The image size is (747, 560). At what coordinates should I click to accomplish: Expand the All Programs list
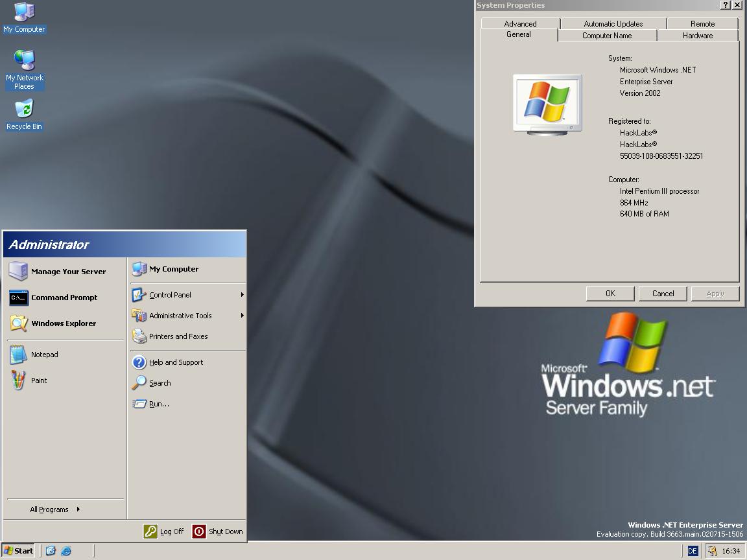[55, 509]
